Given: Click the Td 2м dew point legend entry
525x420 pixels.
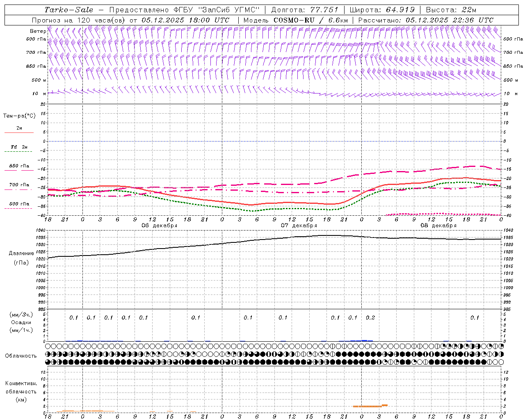Looking at the screenshot, I should coord(19,147).
